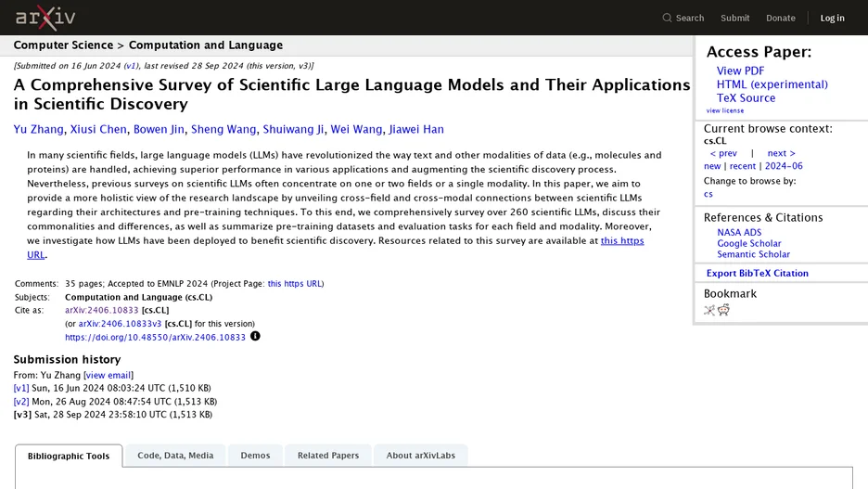The image size is (868, 489).
Task: Open HTML (experimental) version
Action: click(772, 84)
